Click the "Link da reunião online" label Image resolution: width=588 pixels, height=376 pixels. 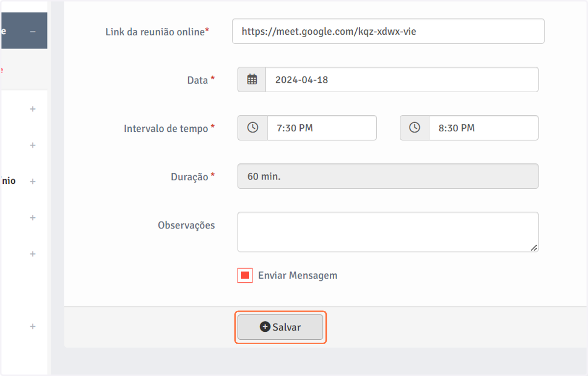tap(157, 32)
